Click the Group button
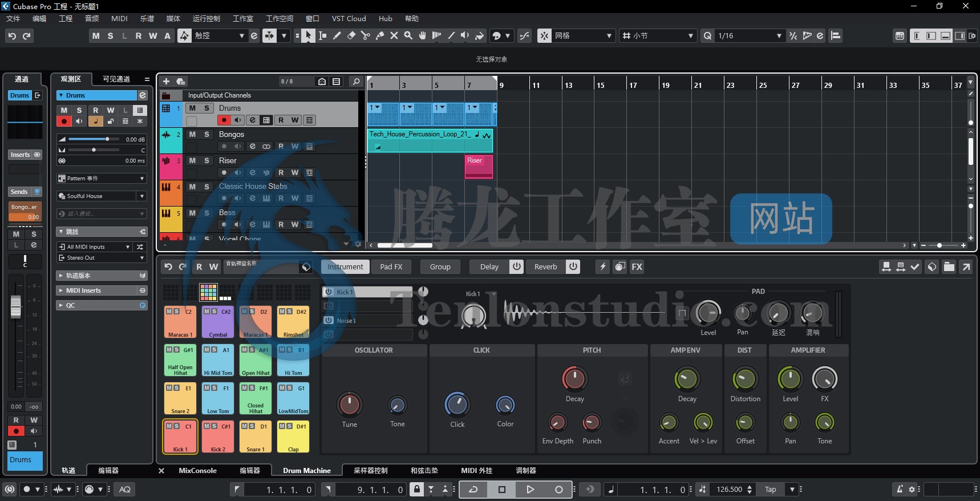Screen dimensions: 980x501 440,266
